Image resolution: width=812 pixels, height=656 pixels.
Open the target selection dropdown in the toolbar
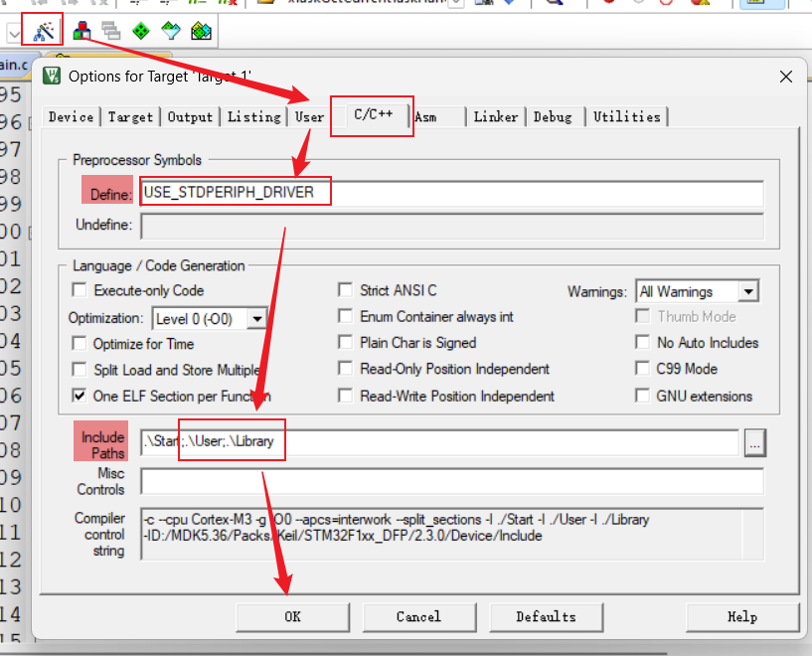coord(14,34)
